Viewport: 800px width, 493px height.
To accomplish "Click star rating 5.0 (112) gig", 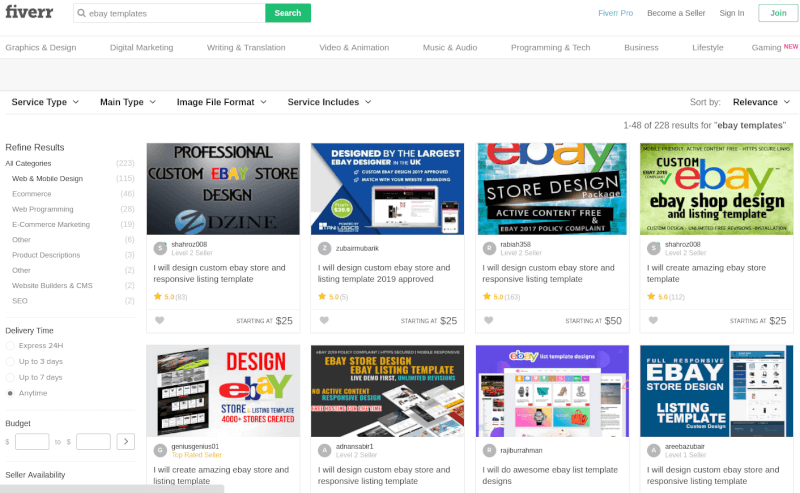I will pyautogui.click(x=666, y=297).
